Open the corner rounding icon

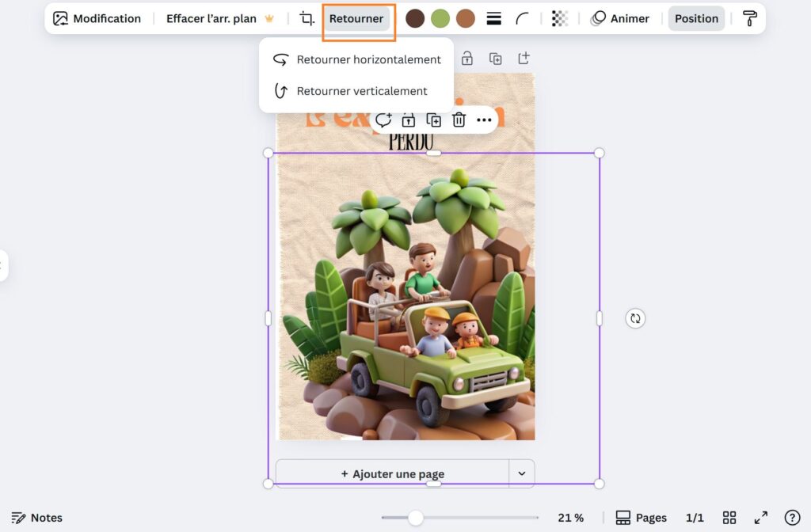(x=523, y=19)
